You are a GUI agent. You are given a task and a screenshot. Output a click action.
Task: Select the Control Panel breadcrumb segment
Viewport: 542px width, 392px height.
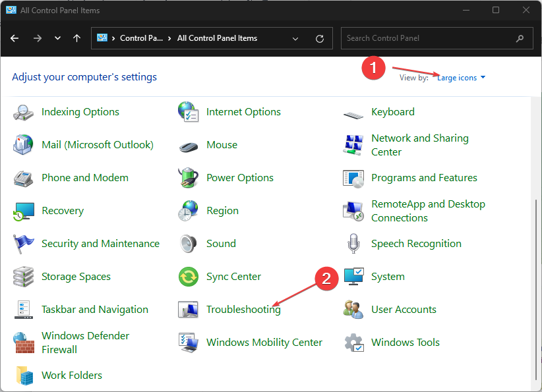coord(141,38)
